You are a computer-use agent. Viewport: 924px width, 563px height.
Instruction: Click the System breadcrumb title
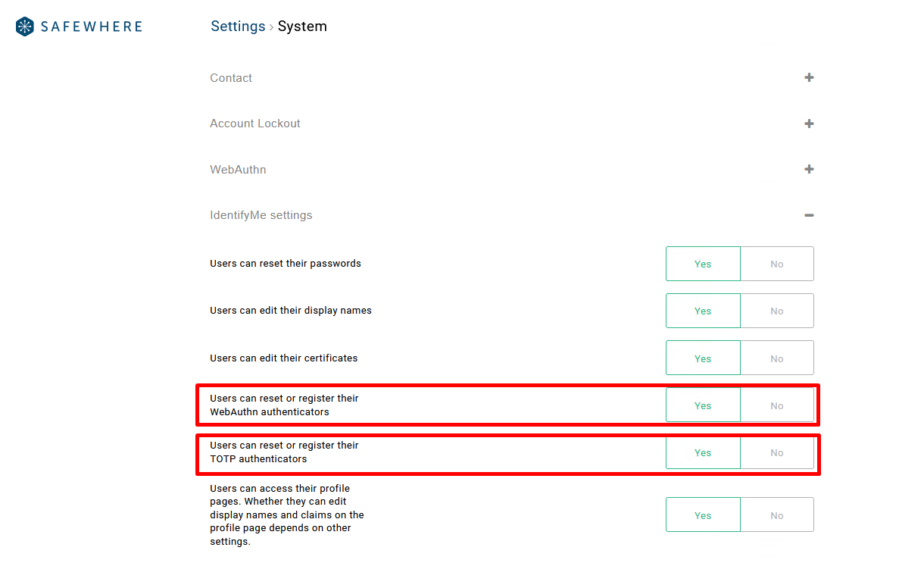coord(302,27)
